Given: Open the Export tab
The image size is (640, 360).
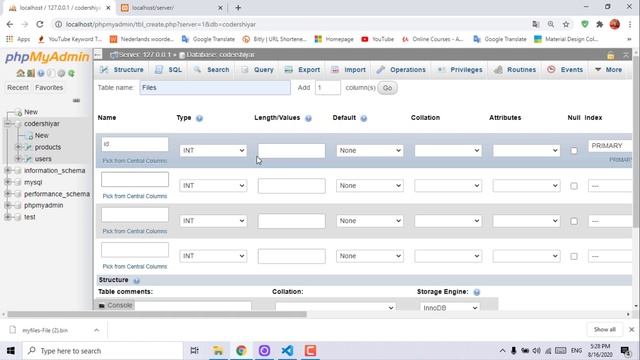Looking at the screenshot, I should point(302,70).
